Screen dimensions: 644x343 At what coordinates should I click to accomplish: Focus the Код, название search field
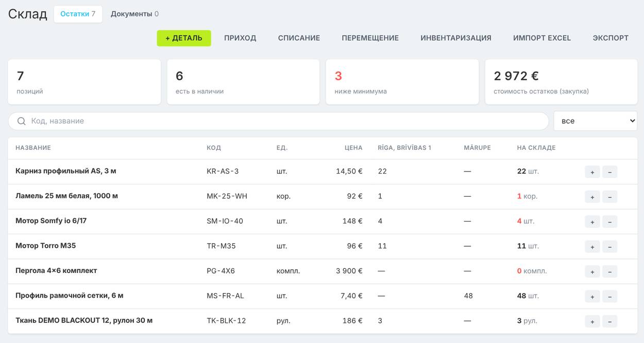(278, 121)
